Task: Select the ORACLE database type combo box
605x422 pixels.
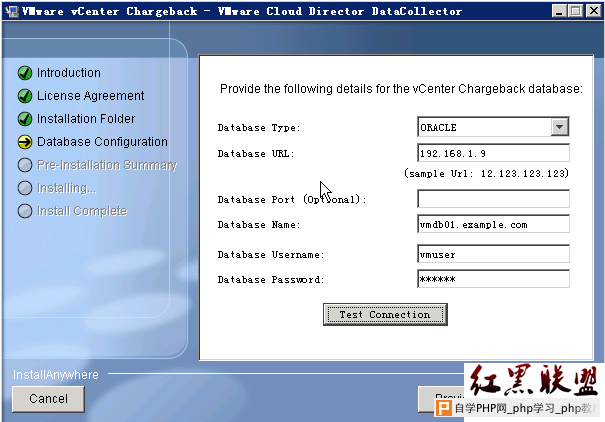Action: [x=493, y=127]
